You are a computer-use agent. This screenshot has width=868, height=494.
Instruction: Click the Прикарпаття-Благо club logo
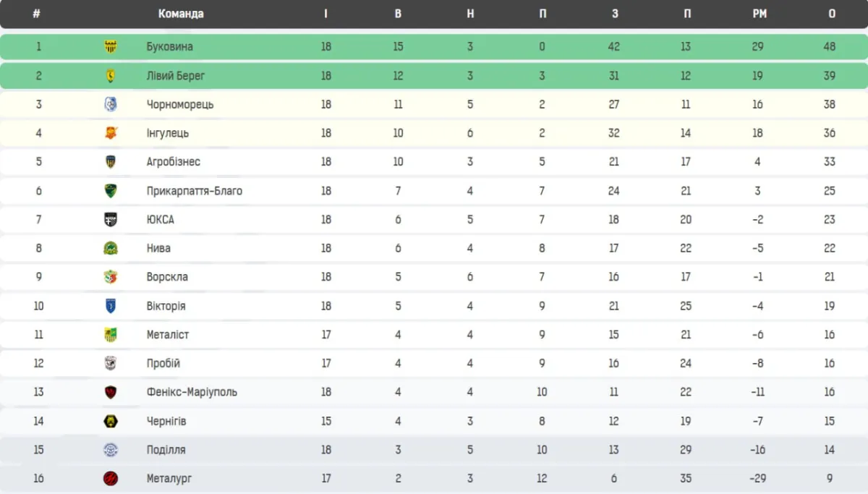pos(111,191)
